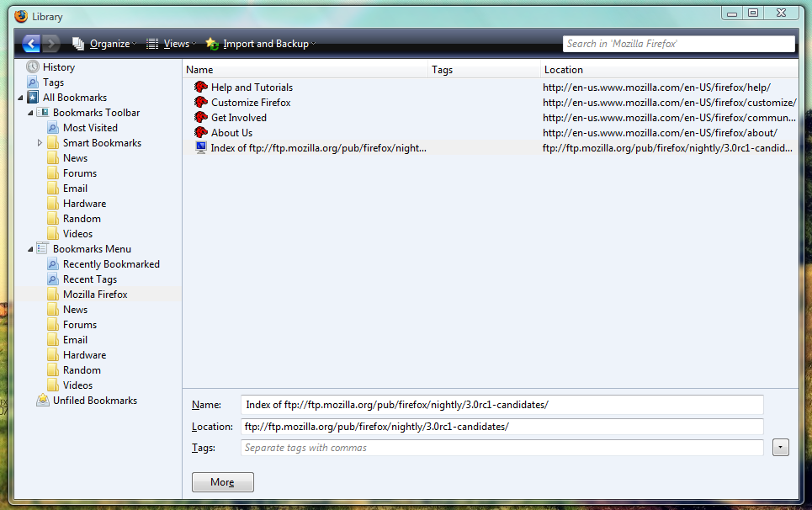The height and width of the screenshot is (510, 812).
Task: Click the Recently Bookmarked query icon
Action: tap(53, 264)
